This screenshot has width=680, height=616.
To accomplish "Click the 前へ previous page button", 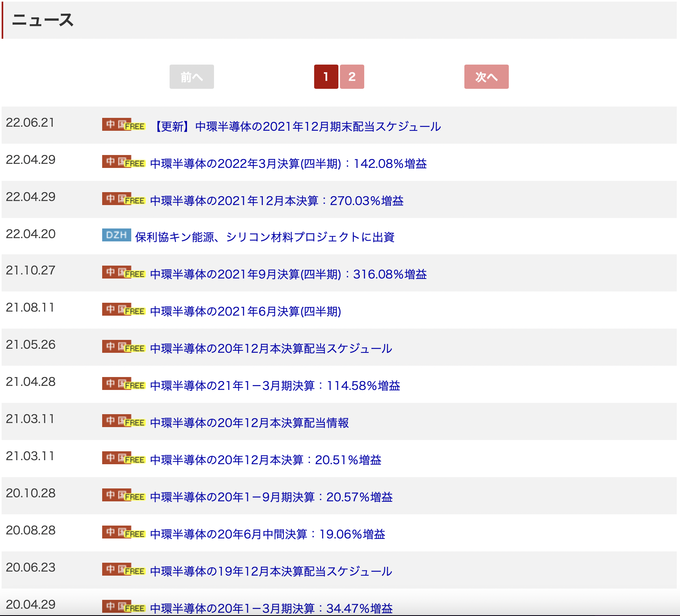I will (x=192, y=77).
